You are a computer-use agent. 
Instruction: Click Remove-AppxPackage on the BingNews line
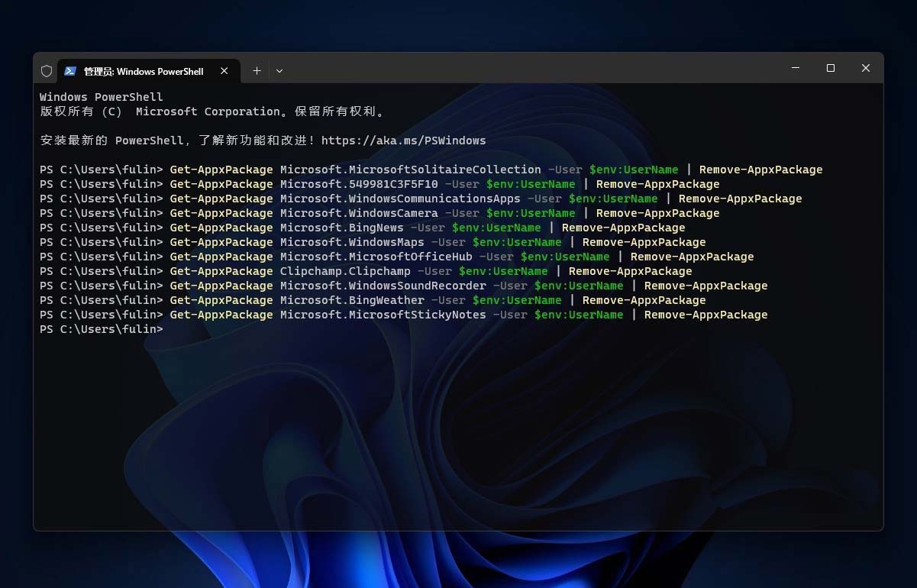point(623,227)
